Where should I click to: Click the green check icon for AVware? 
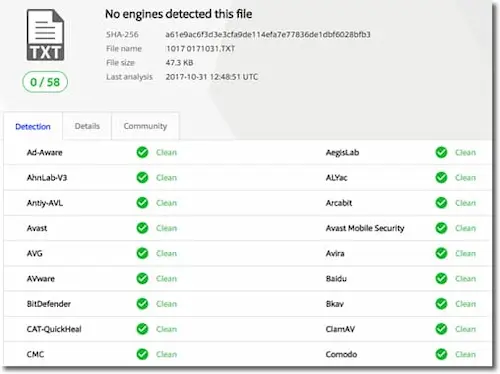point(142,278)
